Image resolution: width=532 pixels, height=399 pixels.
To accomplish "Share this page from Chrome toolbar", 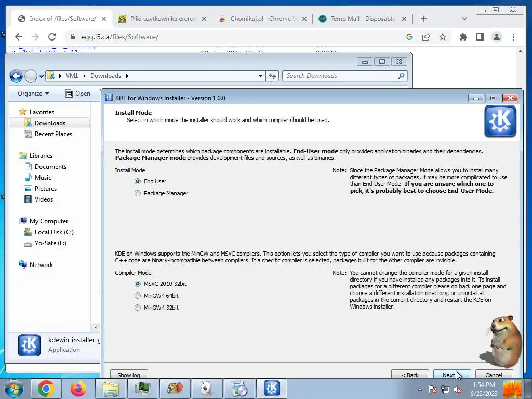I will coord(426,37).
